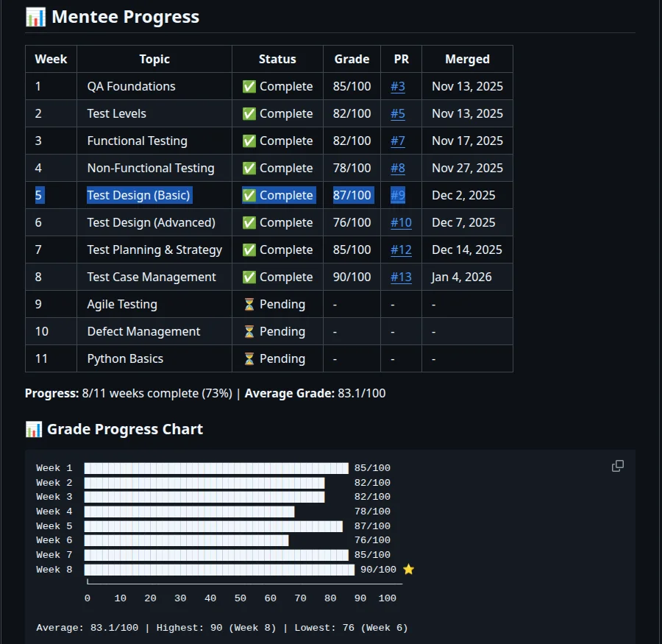Click the checkmark icon for Test Case Management
This screenshot has width=662, height=644.
[249, 277]
